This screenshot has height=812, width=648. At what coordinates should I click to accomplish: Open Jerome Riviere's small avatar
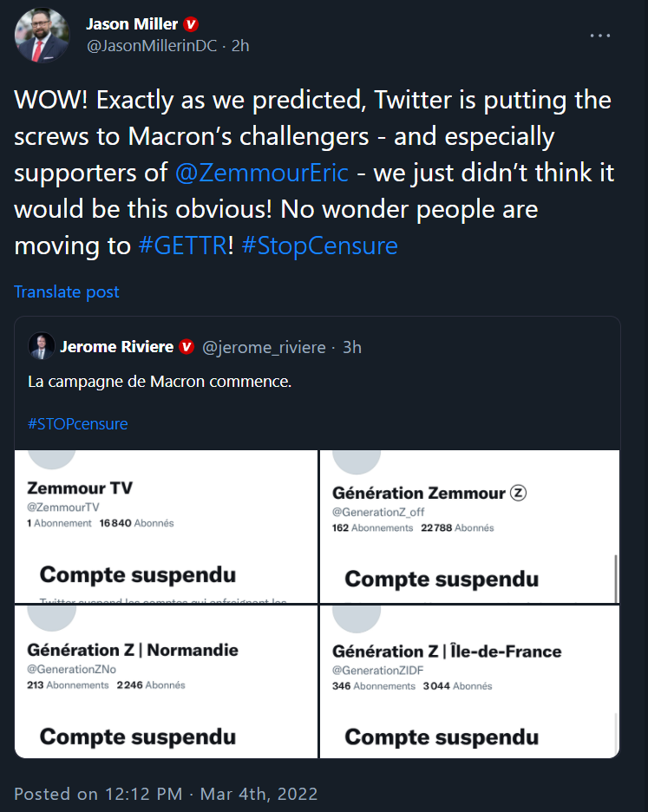click(42, 346)
